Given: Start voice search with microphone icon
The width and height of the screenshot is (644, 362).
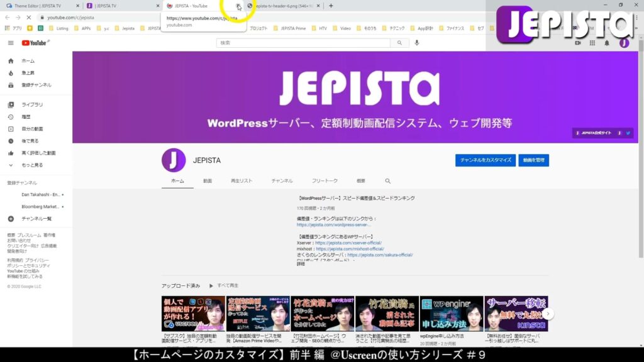Looking at the screenshot, I should tap(417, 43).
